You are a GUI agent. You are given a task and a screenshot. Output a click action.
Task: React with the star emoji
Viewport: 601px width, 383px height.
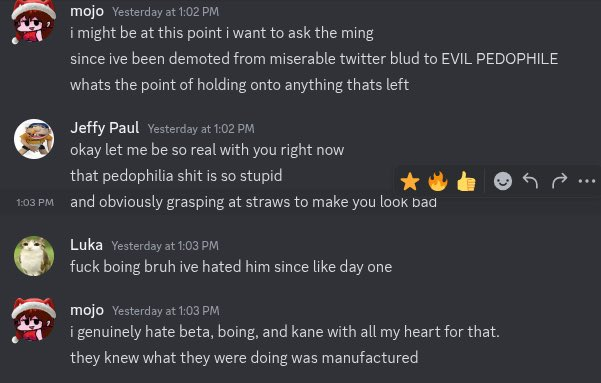409,181
